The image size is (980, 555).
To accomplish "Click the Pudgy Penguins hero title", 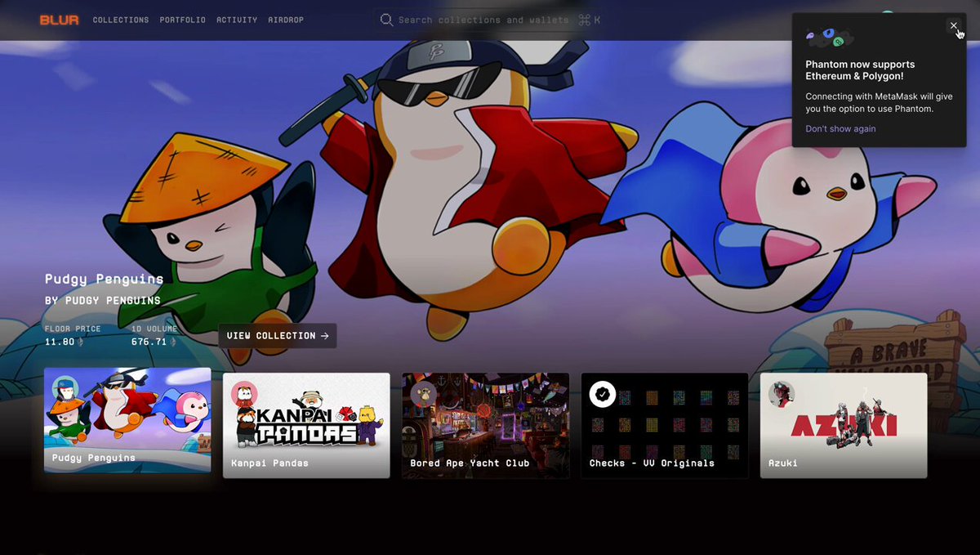I will coord(105,280).
